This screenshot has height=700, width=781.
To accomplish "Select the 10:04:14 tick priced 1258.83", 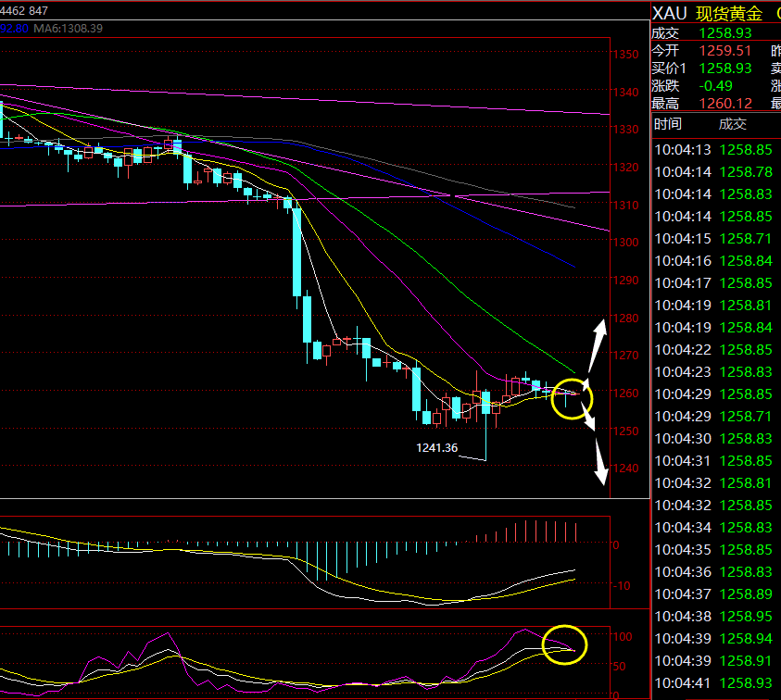I will click(713, 194).
